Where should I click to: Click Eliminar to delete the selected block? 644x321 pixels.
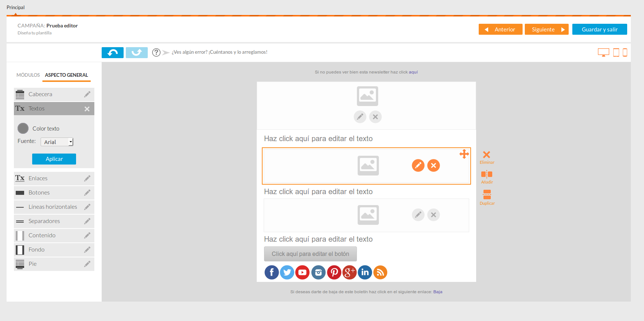pyautogui.click(x=487, y=157)
